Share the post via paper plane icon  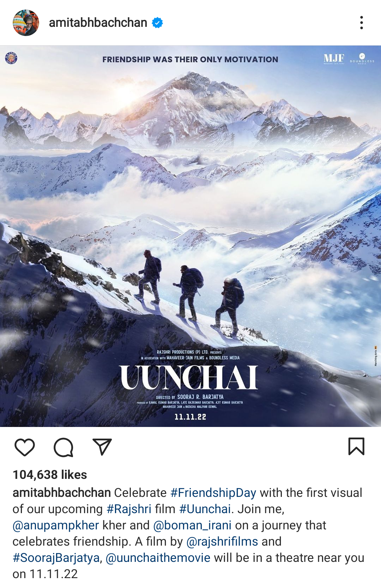tap(102, 447)
